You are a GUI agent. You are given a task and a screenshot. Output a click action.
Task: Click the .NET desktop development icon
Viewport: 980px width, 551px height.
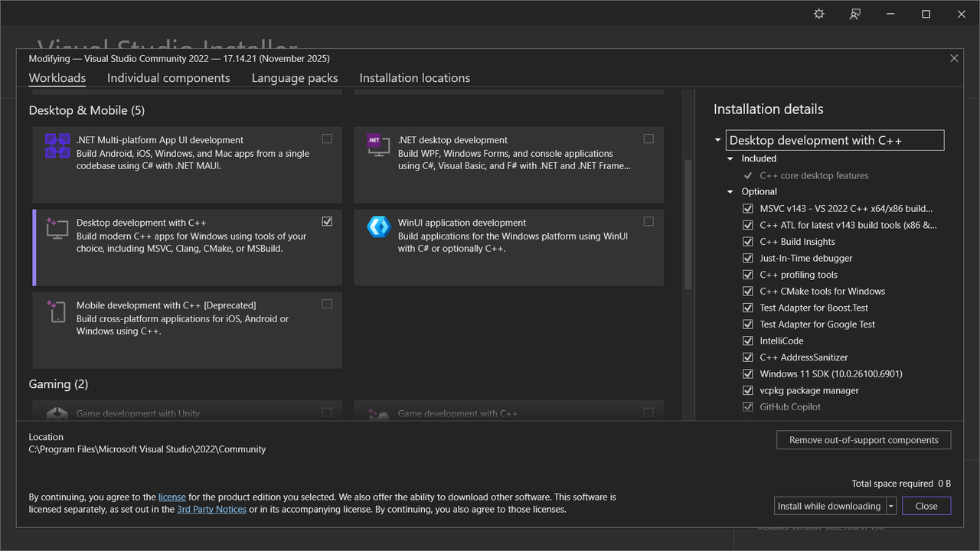point(378,145)
